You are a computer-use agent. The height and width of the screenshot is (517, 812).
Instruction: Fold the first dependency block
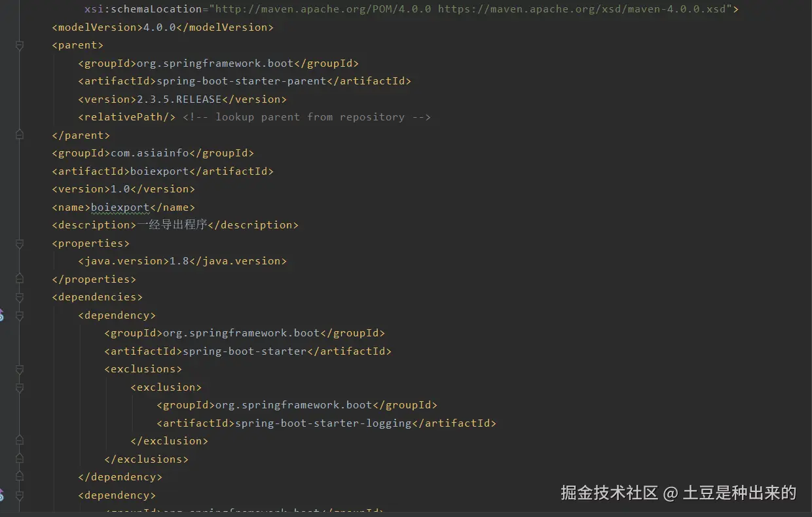(x=19, y=315)
